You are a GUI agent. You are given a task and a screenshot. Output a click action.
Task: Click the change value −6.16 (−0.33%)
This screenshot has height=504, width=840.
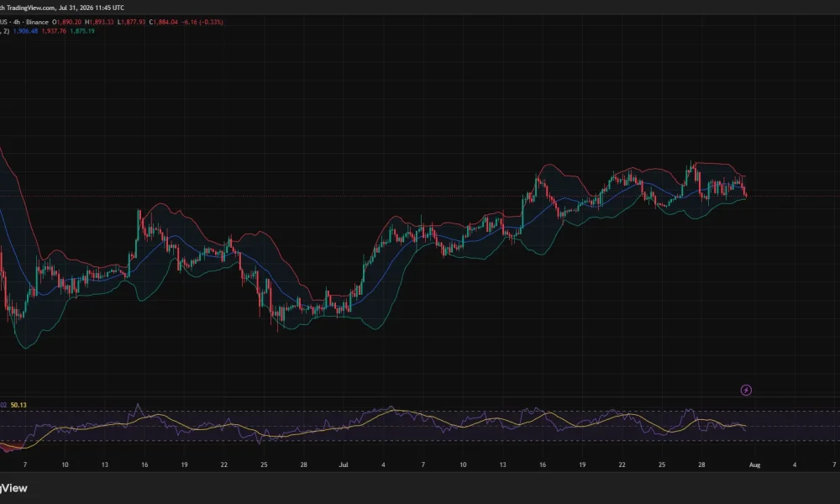(202, 22)
